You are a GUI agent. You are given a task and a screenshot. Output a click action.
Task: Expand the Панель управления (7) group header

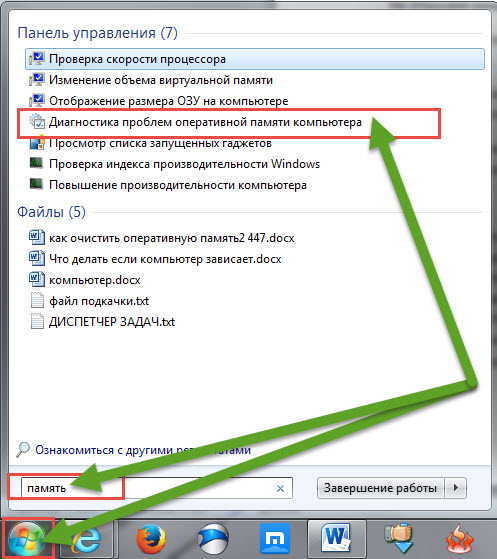tap(97, 33)
